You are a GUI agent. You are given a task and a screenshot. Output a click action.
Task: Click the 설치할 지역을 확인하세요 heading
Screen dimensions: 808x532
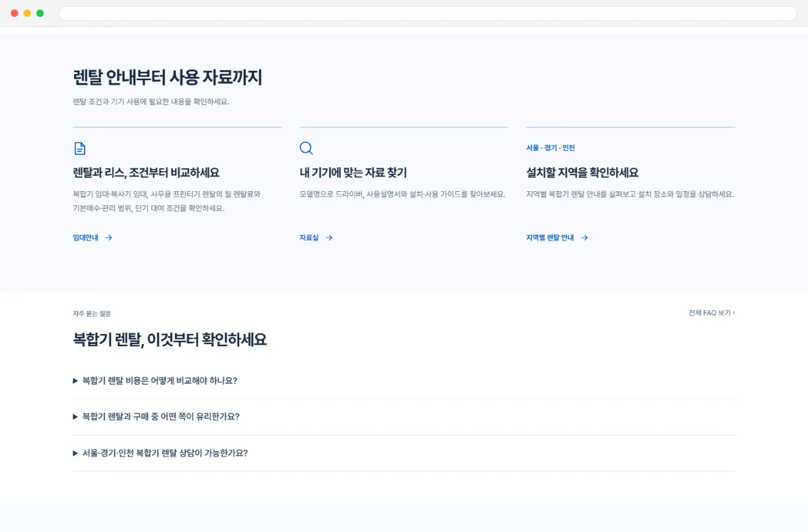(582, 172)
